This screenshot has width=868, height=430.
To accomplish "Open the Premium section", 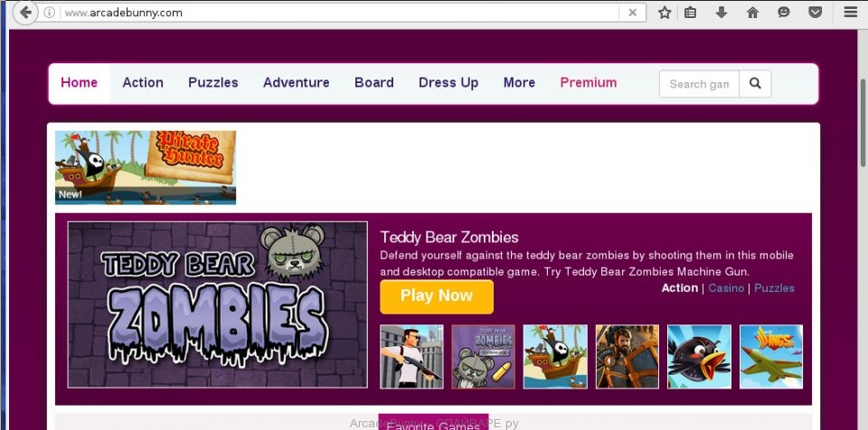I will 589,82.
